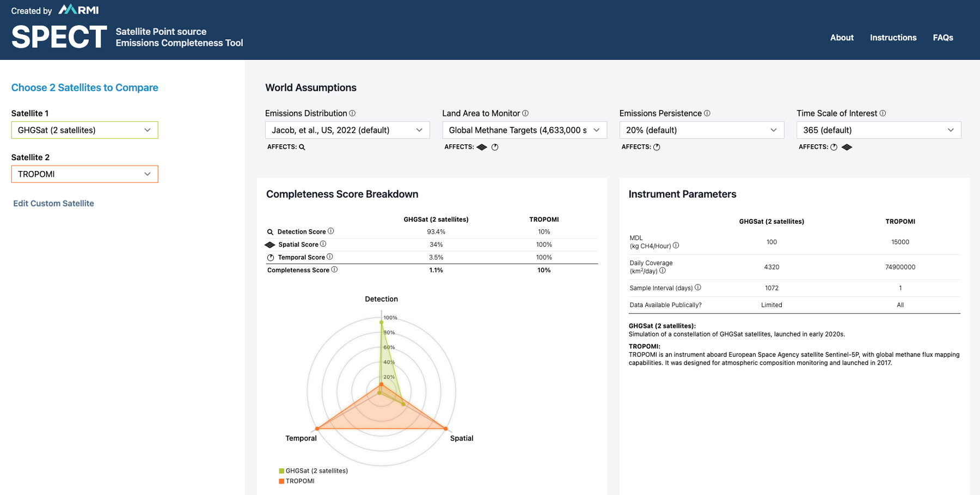Screen dimensions: 980x495
Task: Click clock icon under Time Scale AFFECTS
Action: point(834,147)
